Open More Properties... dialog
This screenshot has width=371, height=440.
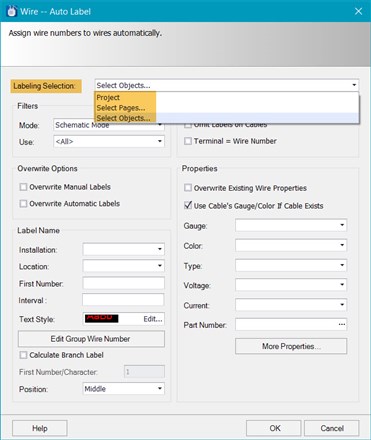[291, 346]
